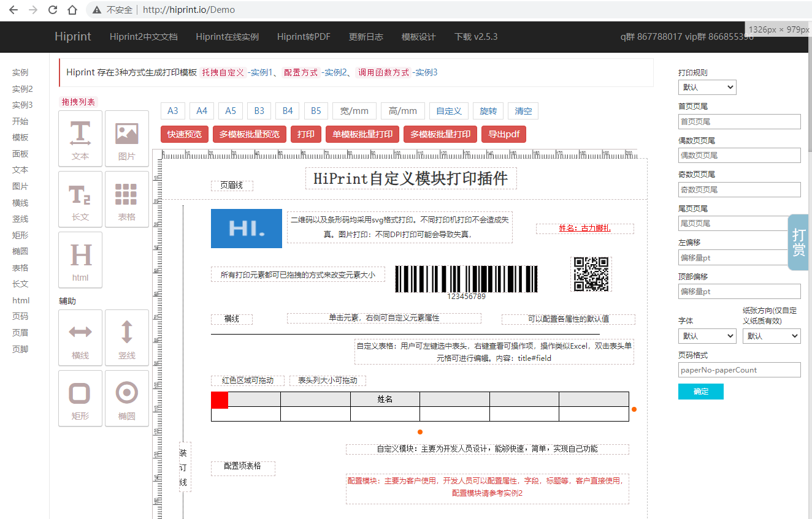Click the -实例3 link in banner

click(x=424, y=72)
